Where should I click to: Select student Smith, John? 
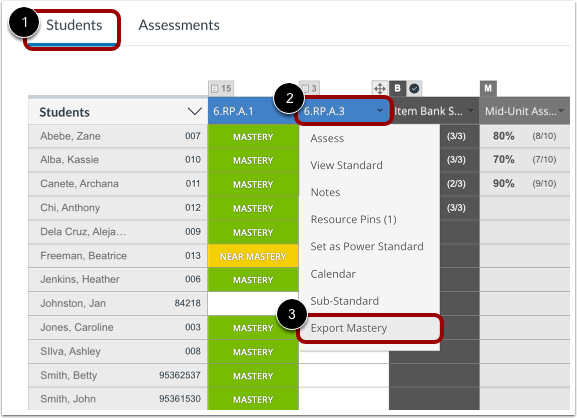68,399
